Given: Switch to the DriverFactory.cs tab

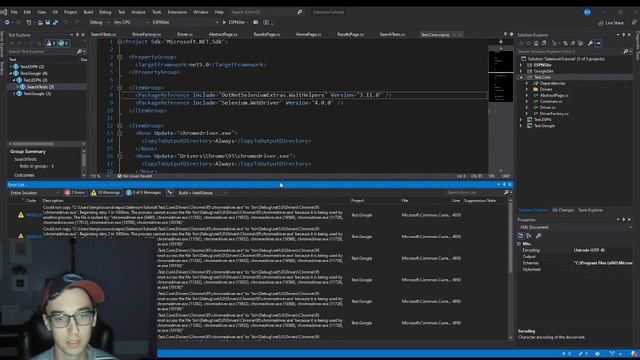Looking at the screenshot, I should pyautogui.click(x=147, y=35).
